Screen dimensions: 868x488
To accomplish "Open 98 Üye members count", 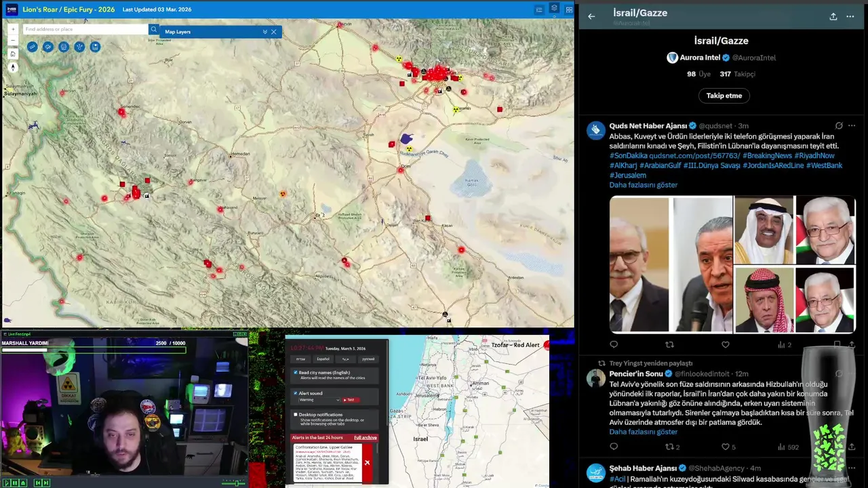I will [701, 74].
